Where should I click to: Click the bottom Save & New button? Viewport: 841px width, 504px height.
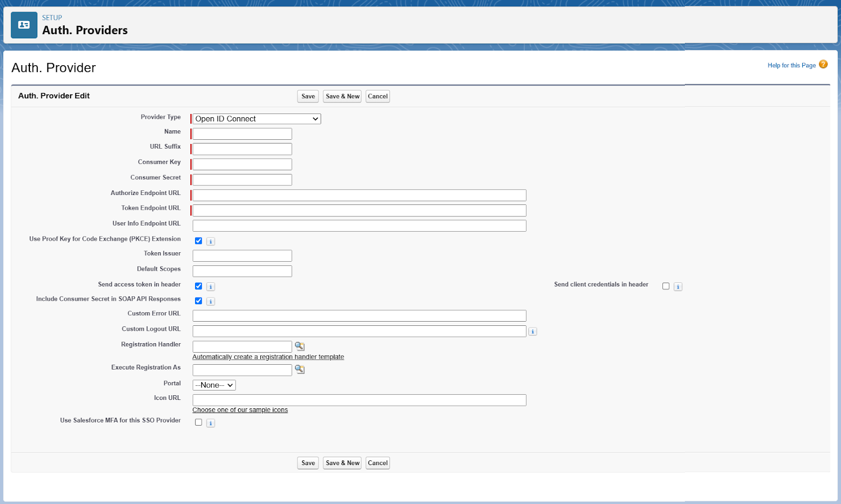click(342, 463)
